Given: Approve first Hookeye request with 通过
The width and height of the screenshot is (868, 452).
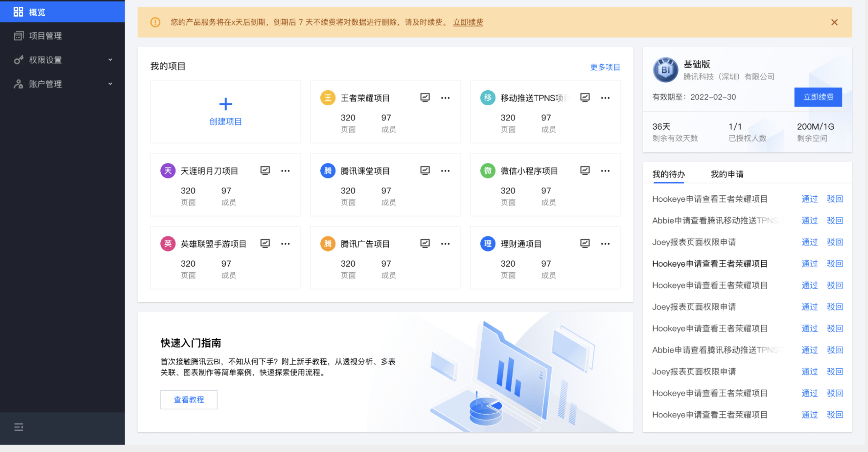Looking at the screenshot, I should pyautogui.click(x=809, y=199).
